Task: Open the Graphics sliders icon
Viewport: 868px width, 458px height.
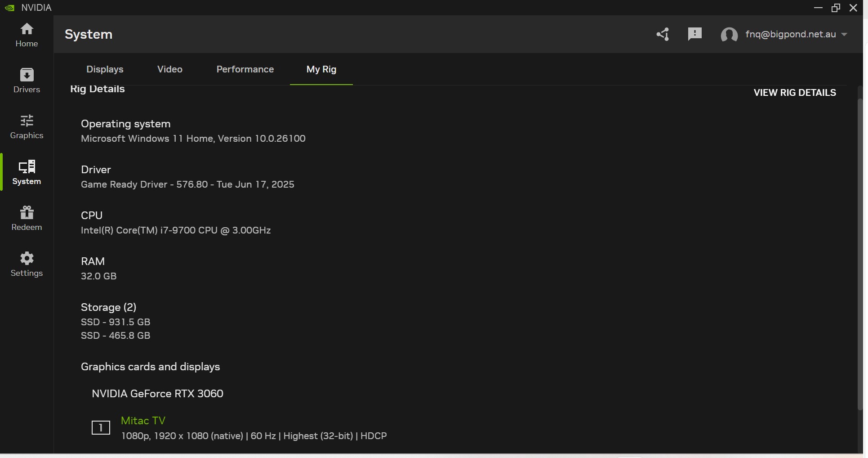Action: (27, 126)
